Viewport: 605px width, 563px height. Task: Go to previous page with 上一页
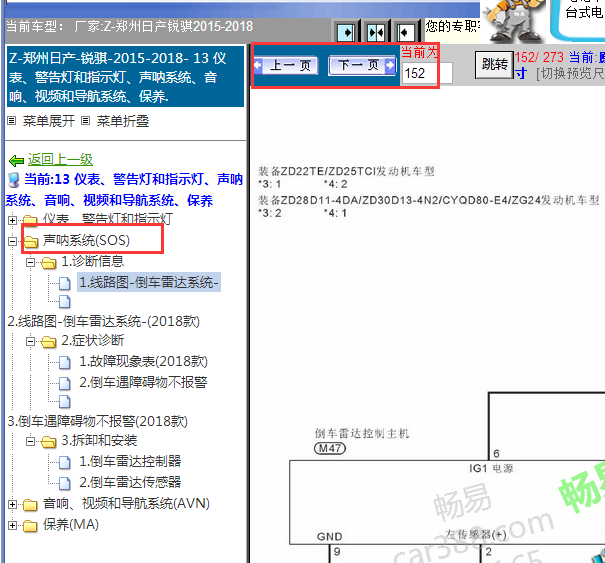286,66
